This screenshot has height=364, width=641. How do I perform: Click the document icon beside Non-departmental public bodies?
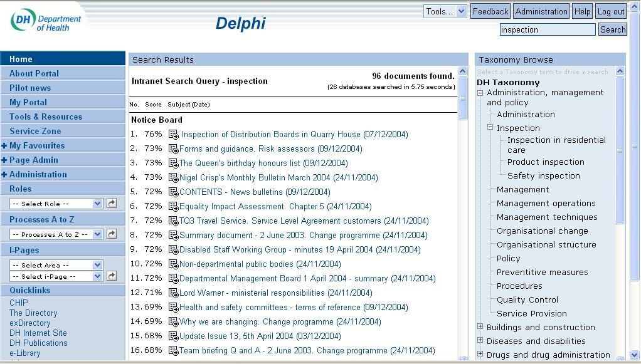[174, 264]
